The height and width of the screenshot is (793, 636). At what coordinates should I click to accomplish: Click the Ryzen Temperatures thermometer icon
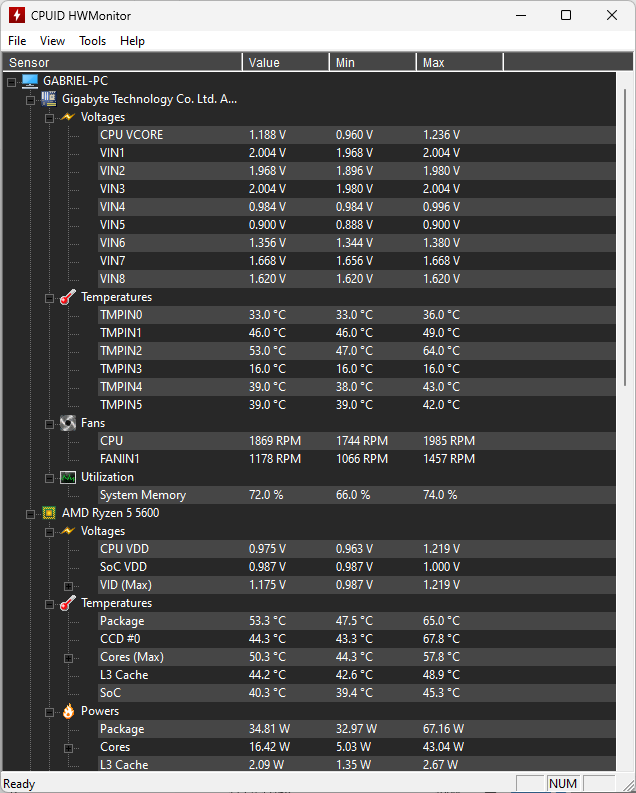[x=68, y=603]
